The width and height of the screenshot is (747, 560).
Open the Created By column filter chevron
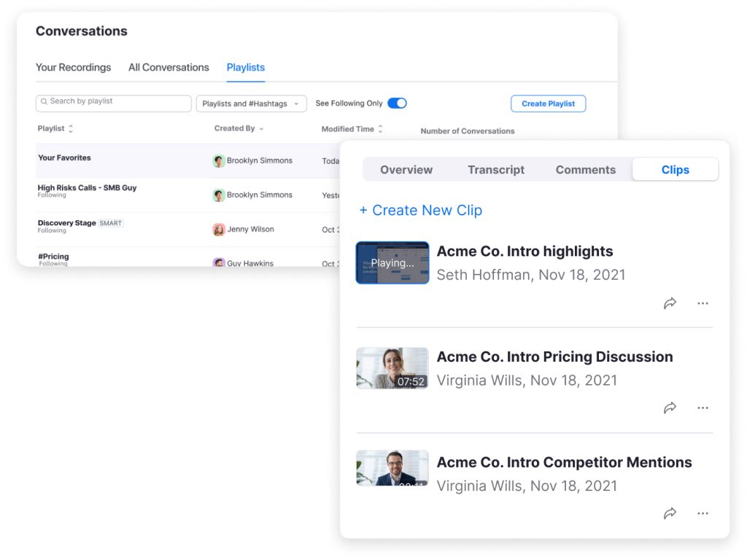tap(261, 129)
